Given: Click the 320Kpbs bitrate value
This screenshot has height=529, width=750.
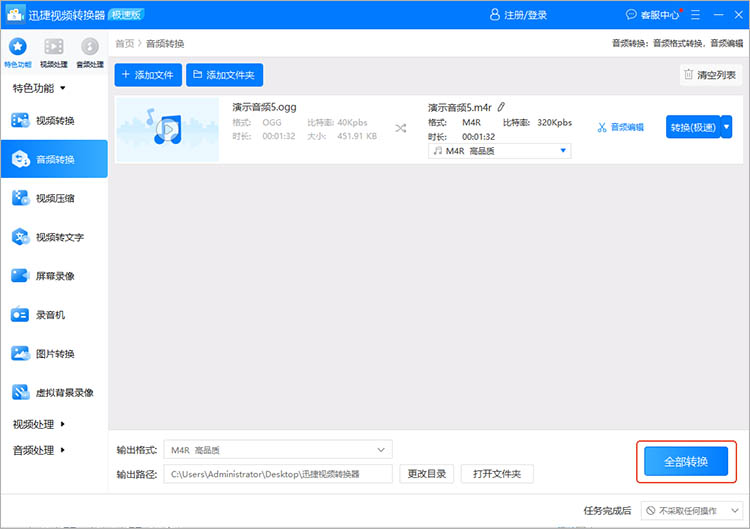Looking at the screenshot, I should [x=554, y=122].
